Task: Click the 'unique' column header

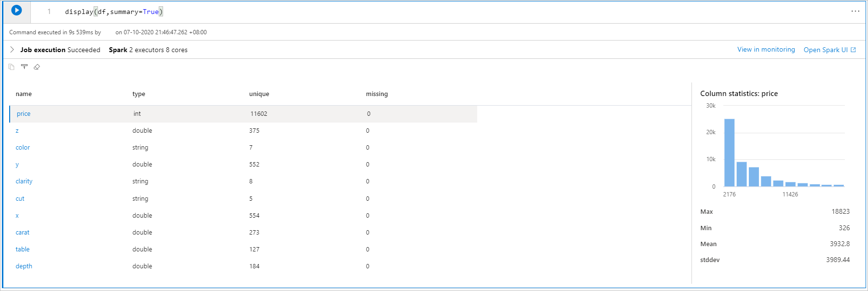Action: (x=259, y=94)
